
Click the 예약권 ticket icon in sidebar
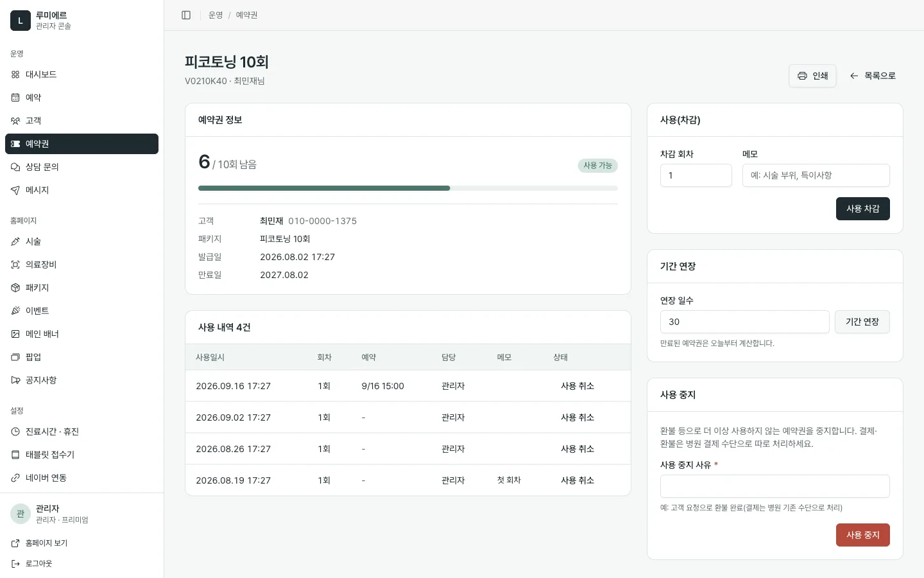click(15, 144)
